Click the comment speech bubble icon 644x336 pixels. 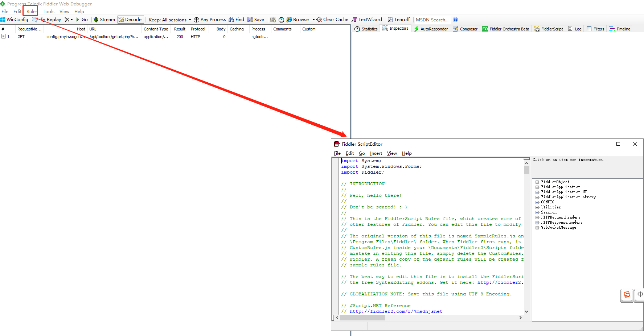(x=35, y=20)
